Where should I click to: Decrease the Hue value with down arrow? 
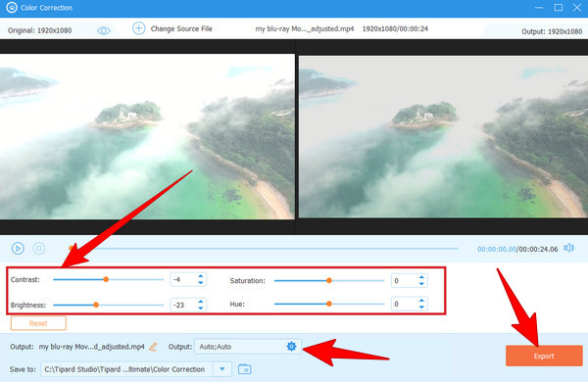(x=421, y=307)
